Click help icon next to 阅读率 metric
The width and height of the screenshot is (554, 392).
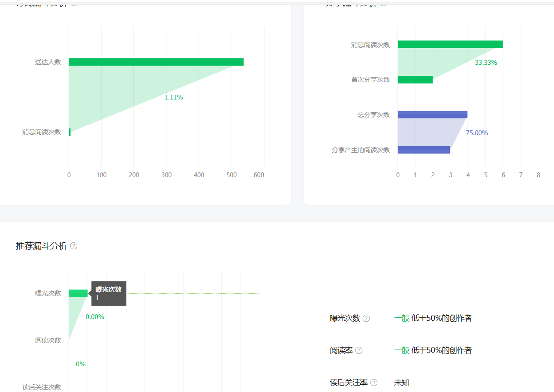pos(359,350)
